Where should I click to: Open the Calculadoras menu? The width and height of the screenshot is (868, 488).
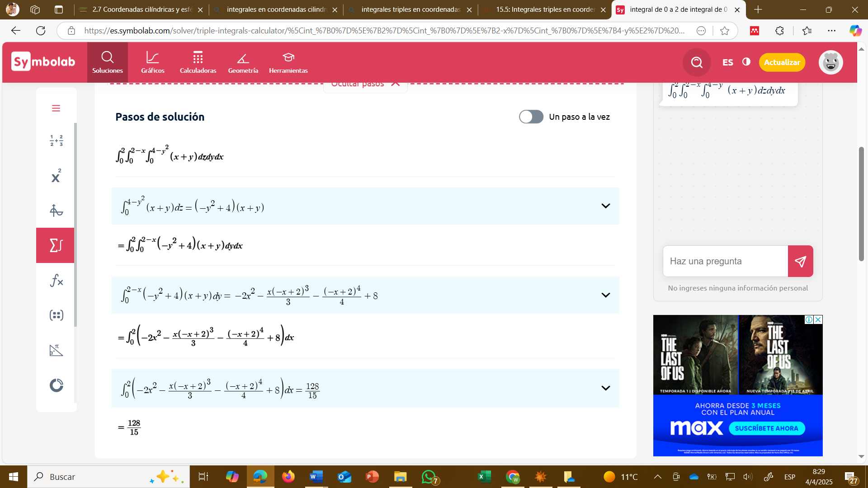click(198, 62)
